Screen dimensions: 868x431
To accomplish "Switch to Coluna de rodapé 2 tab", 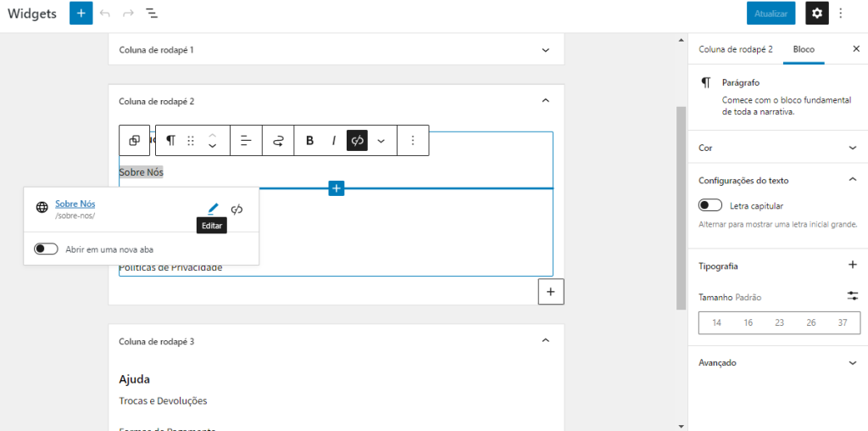I will pos(735,49).
